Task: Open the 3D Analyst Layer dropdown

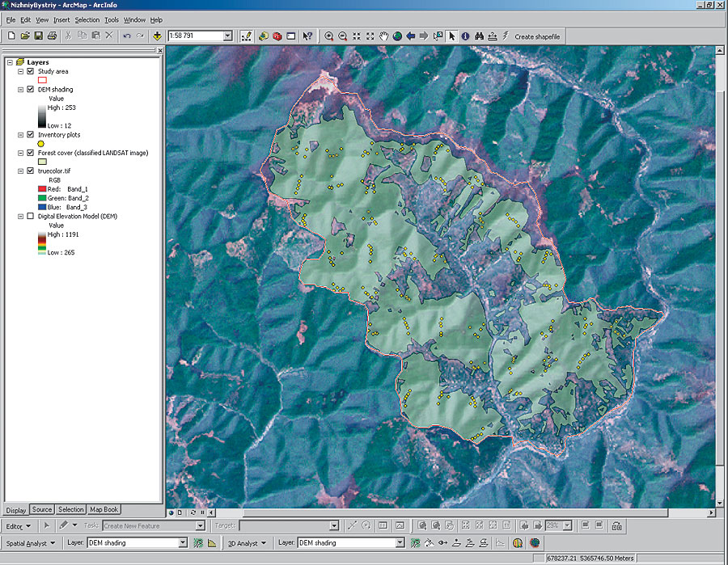Action: (400, 542)
